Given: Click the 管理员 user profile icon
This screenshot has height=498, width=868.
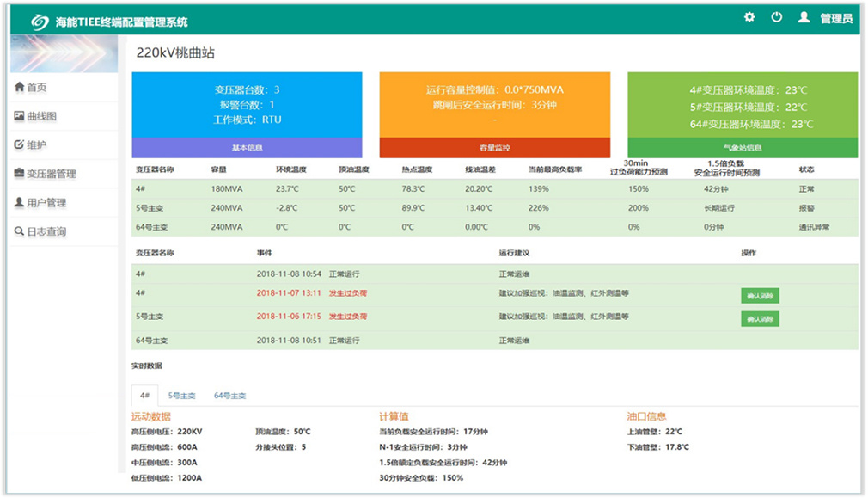Looking at the screenshot, I should [x=804, y=17].
